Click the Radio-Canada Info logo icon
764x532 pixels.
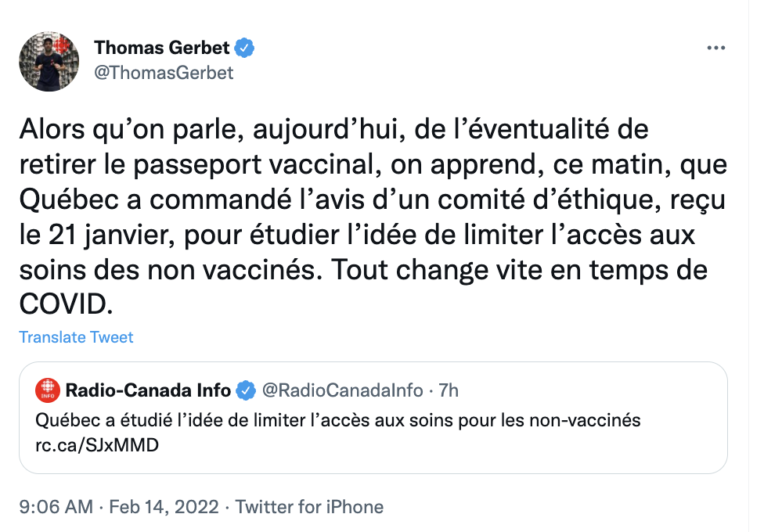coord(48,390)
